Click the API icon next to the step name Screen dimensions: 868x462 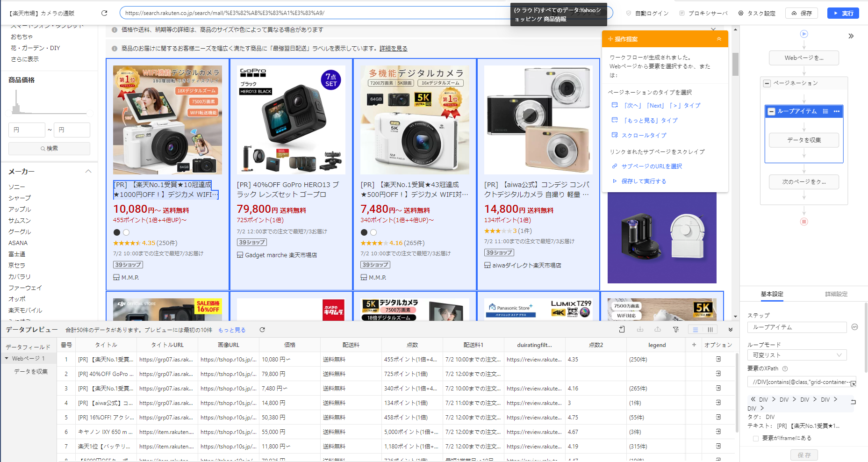[855, 327]
